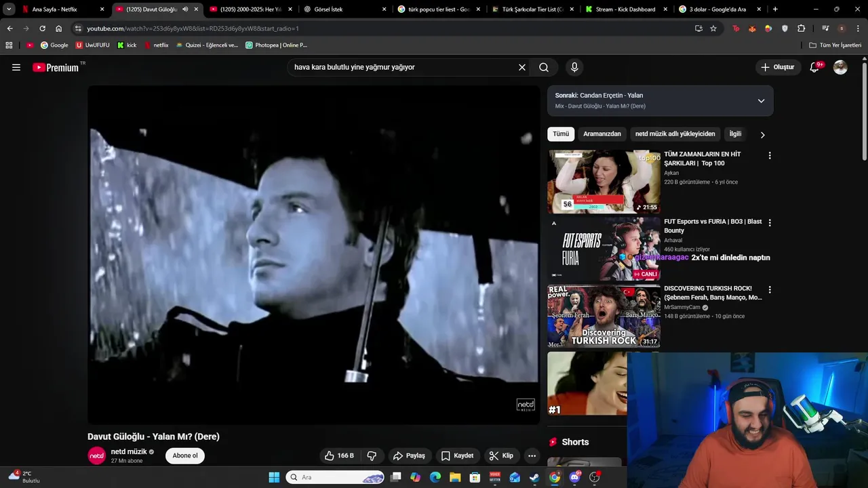The image size is (868, 488).
Task: Open the tab search dropdown arrow
Action: [9, 9]
